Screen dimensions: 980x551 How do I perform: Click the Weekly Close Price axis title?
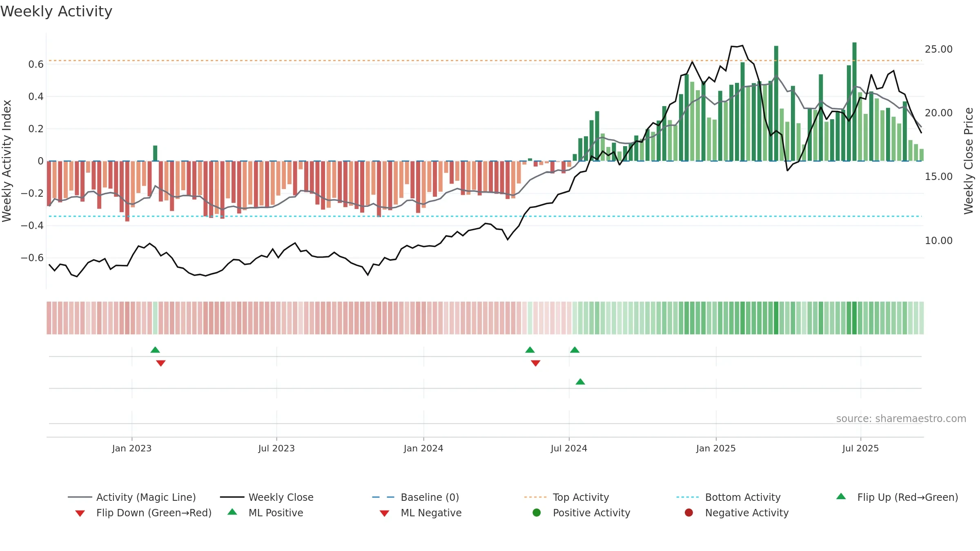[969, 161]
